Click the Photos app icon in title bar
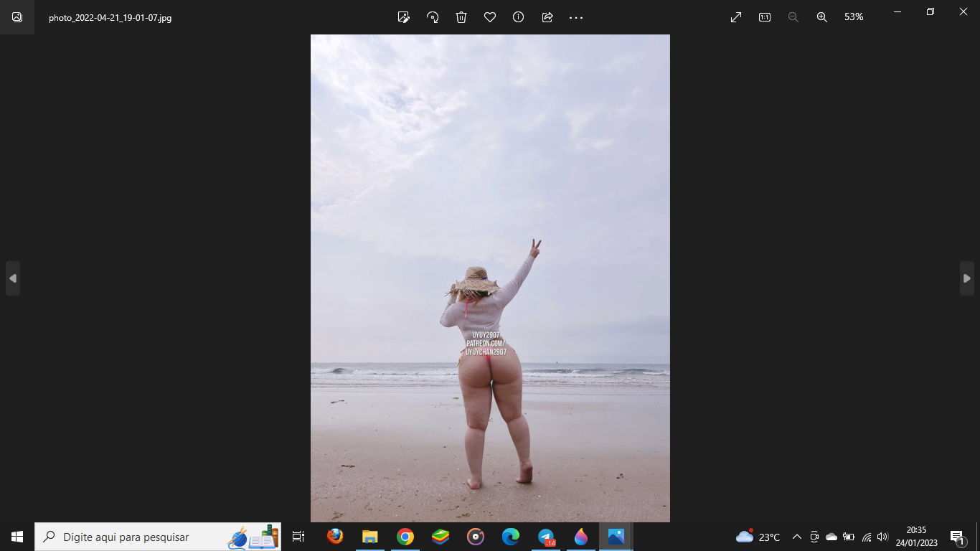 (17, 17)
